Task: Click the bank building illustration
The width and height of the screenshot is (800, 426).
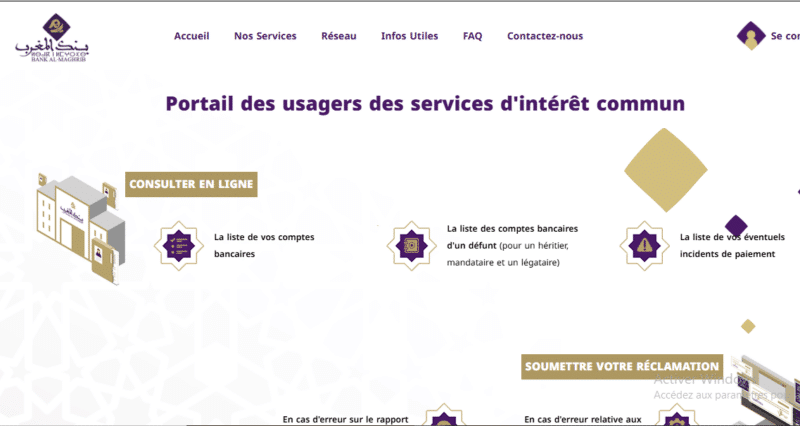Action: pos(80,228)
